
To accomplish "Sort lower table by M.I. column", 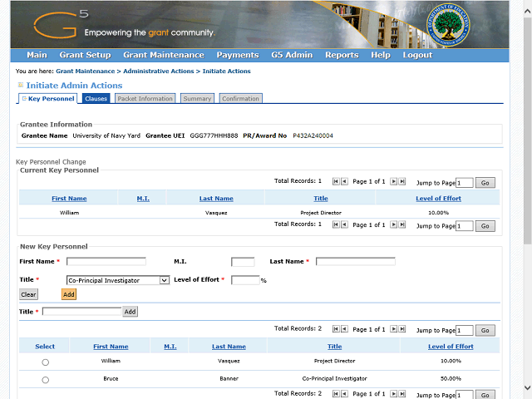I will point(170,347).
